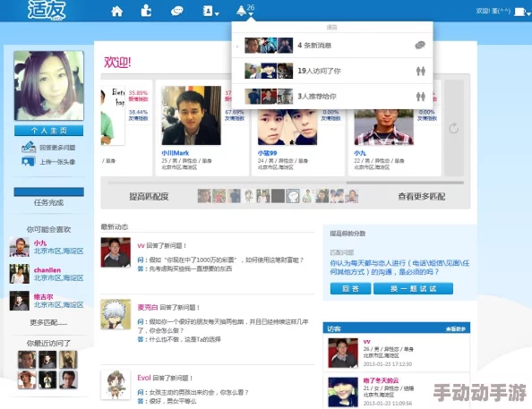532x409 pixels.
Task: Click the more matches link in sidebar
Action: tap(48, 322)
